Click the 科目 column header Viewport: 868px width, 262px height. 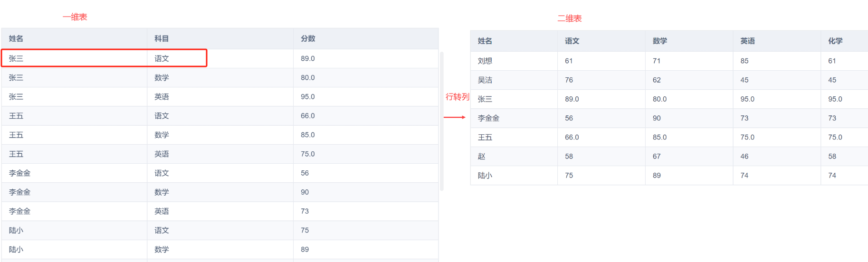pos(162,38)
